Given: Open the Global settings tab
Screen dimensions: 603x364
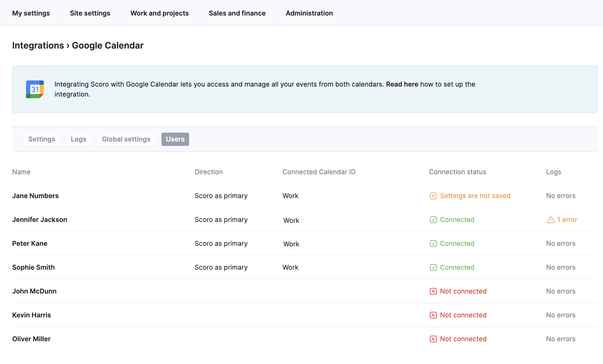Looking at the screenshot, I should (126, 139).
